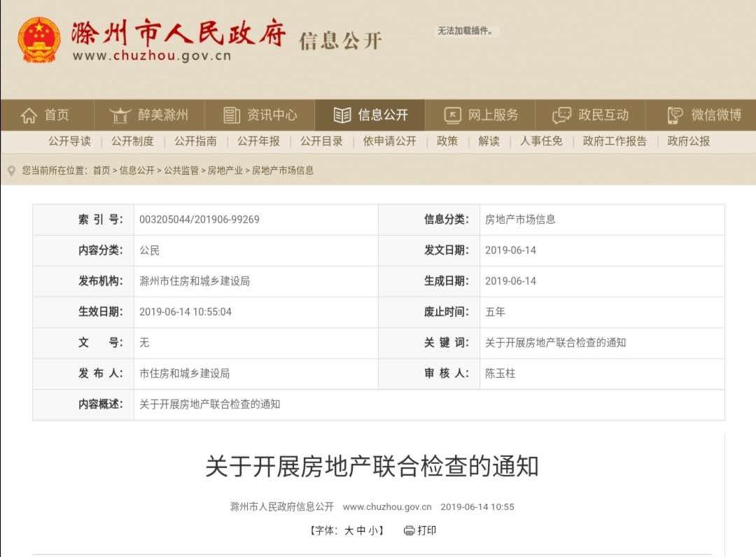The image size is (756, 557).
Task: Open 人事任免 section
Action: pos(541,141)
